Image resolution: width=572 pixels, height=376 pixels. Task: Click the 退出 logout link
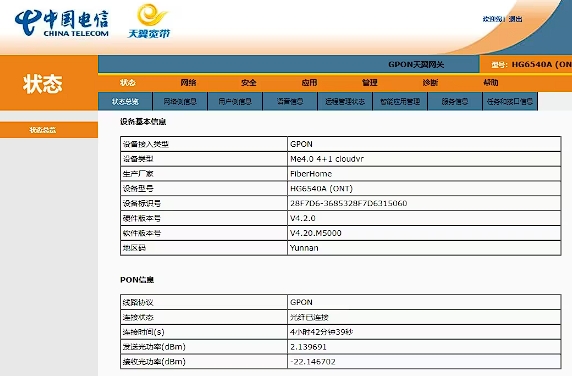[515, 19]
